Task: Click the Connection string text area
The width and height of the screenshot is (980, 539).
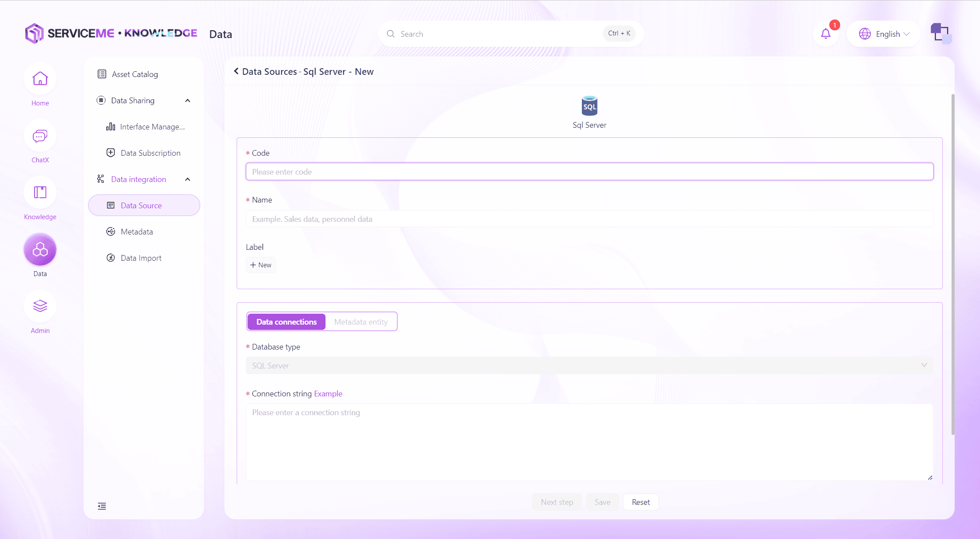Action: tap(589, 442)
